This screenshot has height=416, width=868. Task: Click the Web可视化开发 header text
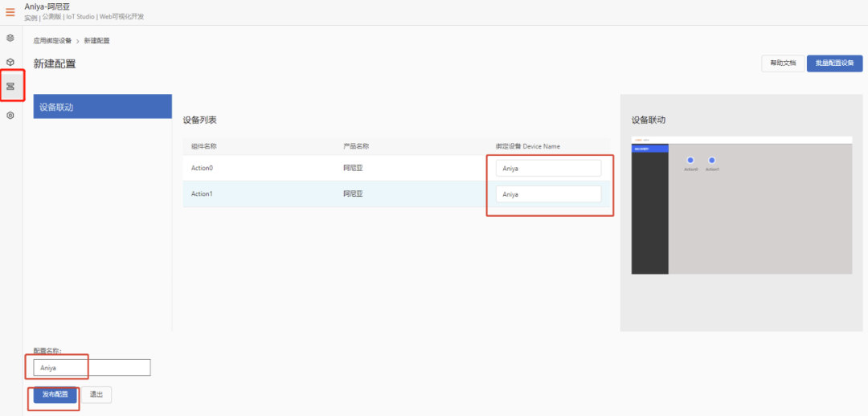[x=122, y=17]
